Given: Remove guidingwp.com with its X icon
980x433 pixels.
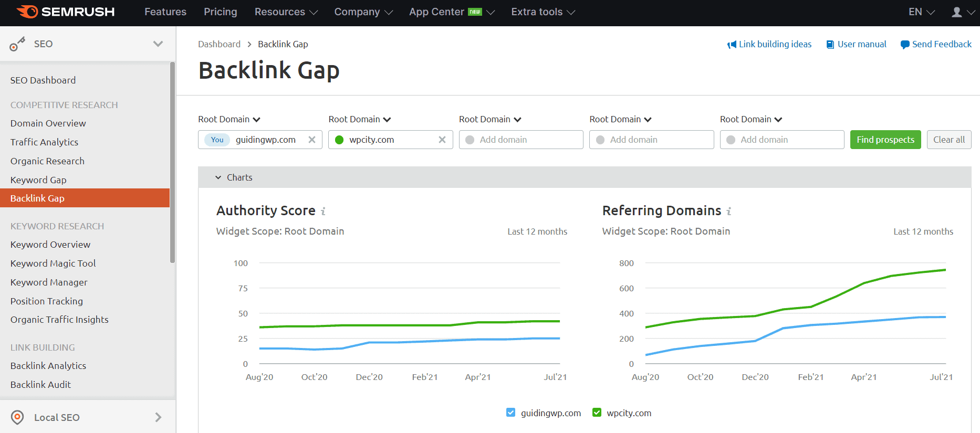Looking at the screenshot, I should (x=312, y=140).
